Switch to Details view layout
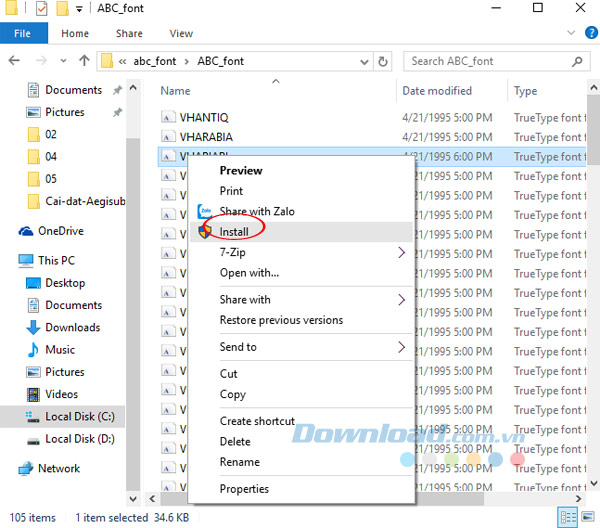 click(x=568, y=517)
